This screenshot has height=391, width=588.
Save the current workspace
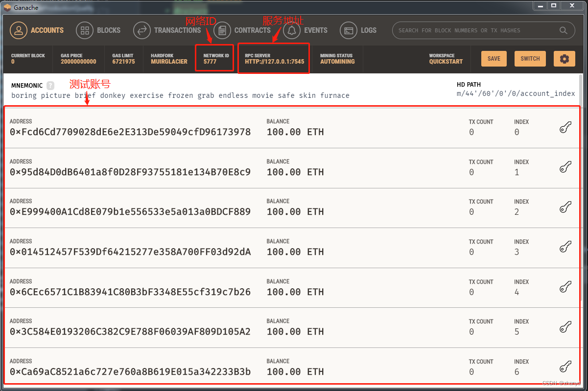pos(494,59)
